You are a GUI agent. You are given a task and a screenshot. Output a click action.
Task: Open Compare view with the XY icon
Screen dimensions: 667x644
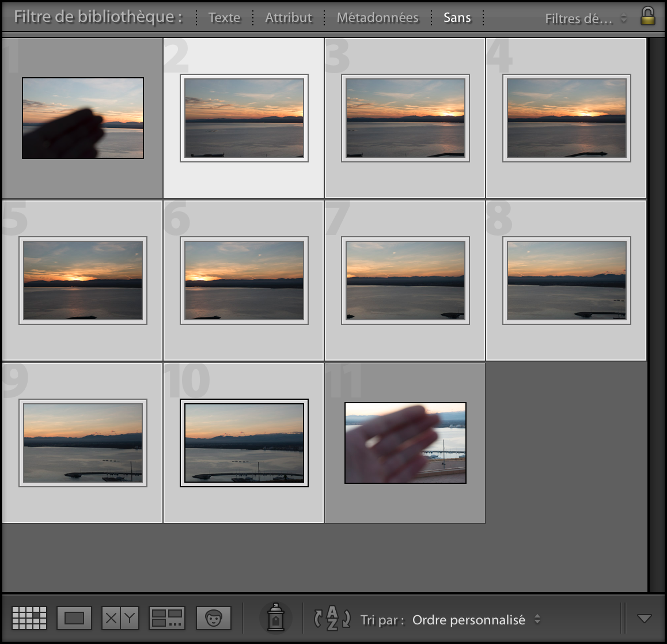click(120, 618)
